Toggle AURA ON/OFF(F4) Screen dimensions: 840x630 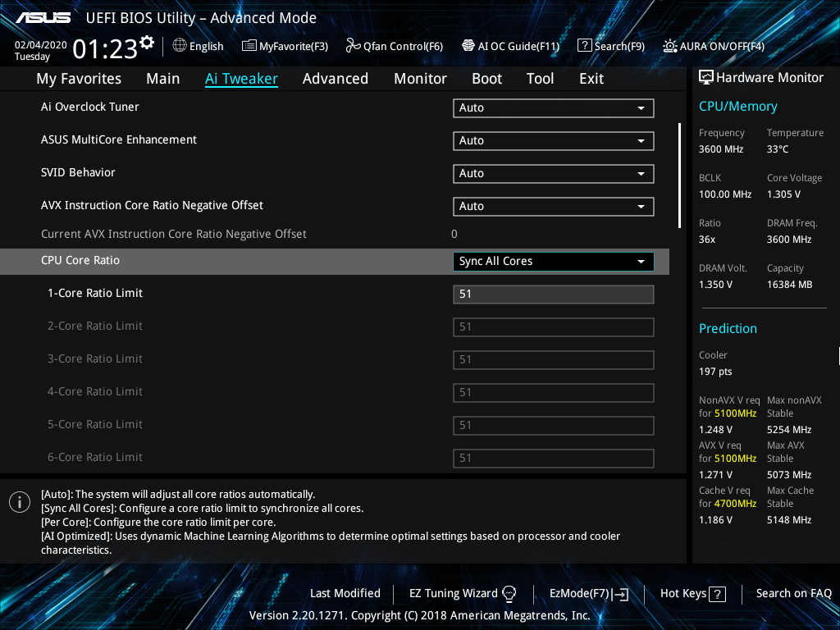coord(714,46)
